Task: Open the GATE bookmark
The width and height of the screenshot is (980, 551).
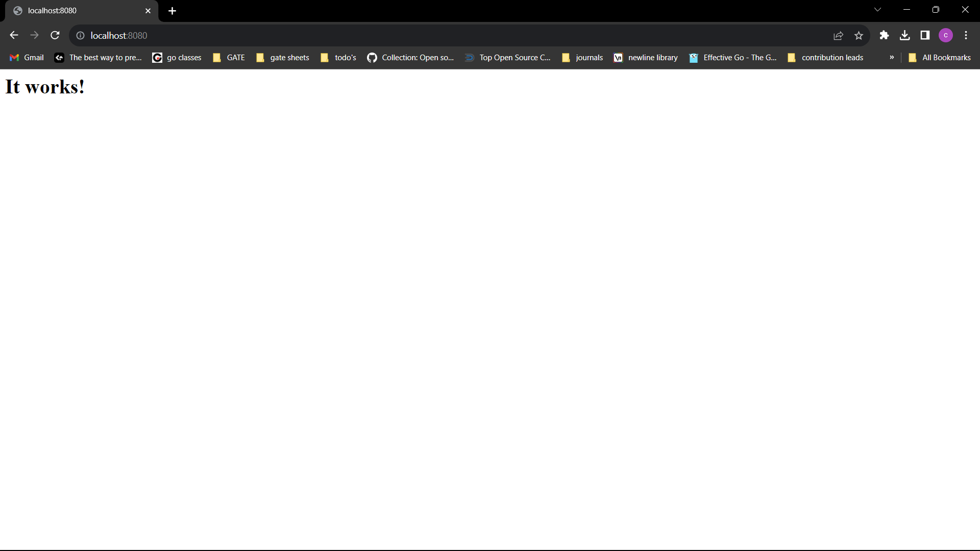Action: [236, 57]
